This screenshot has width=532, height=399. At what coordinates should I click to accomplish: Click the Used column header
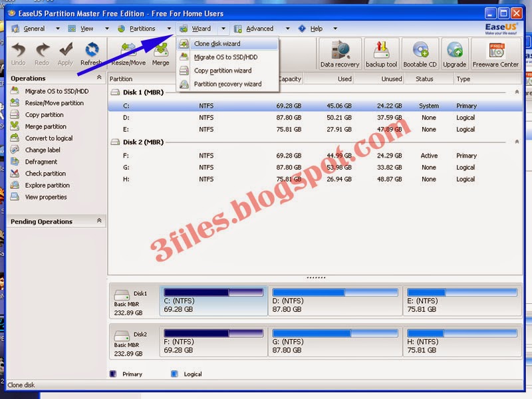(x=329, y=78)
